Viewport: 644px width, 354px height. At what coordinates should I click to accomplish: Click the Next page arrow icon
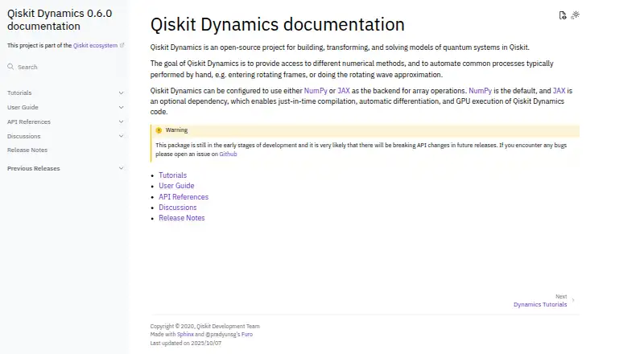tap(573, 300)
